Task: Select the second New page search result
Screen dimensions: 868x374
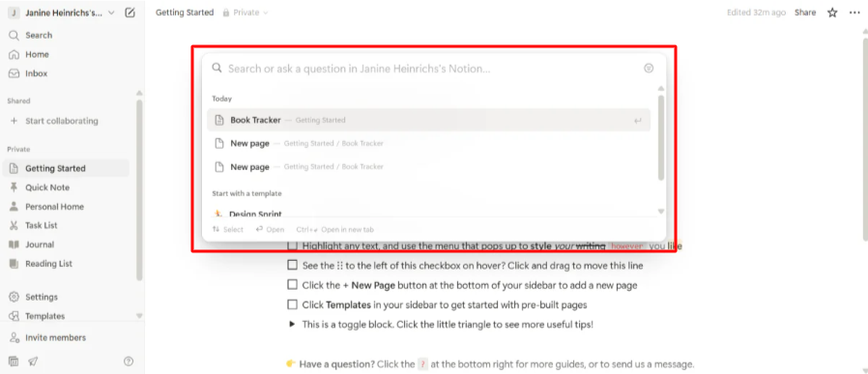Action: [428, 166]
